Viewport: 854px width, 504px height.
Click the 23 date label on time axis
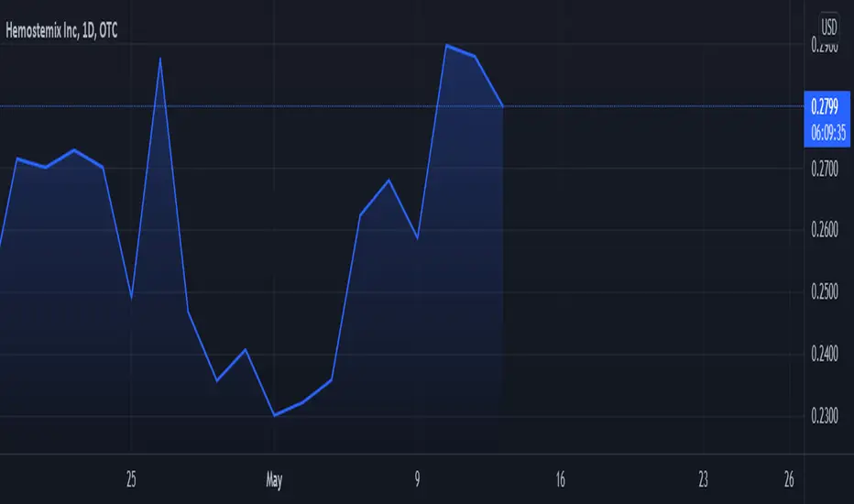coord(703,479)
